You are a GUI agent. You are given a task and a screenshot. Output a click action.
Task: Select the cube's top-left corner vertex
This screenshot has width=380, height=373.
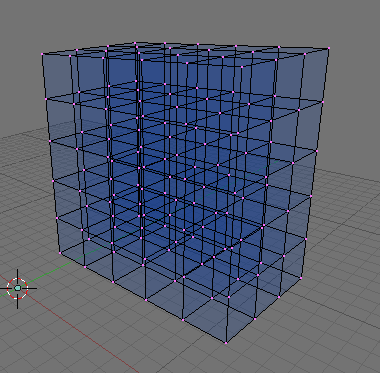click(x=42, y=54)
